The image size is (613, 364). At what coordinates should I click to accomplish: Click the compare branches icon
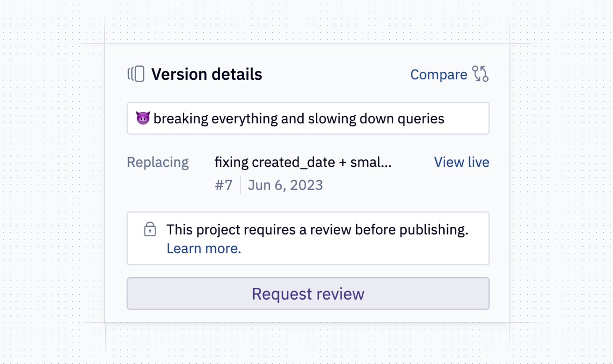[x=480, y=74]
